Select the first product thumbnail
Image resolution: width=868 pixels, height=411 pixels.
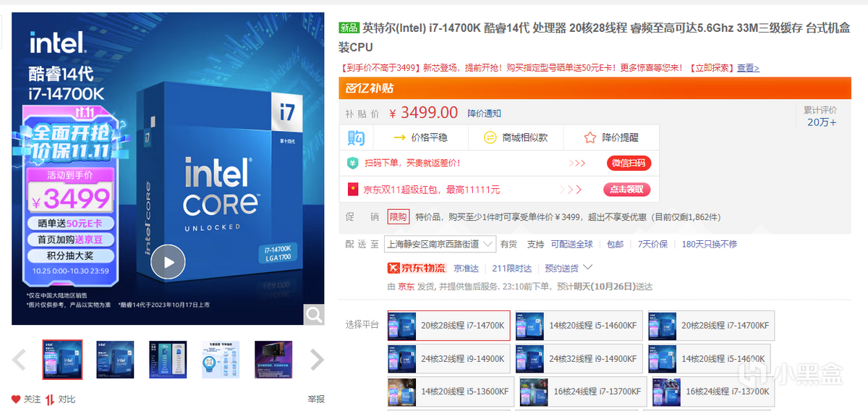(x=62, y=360)
